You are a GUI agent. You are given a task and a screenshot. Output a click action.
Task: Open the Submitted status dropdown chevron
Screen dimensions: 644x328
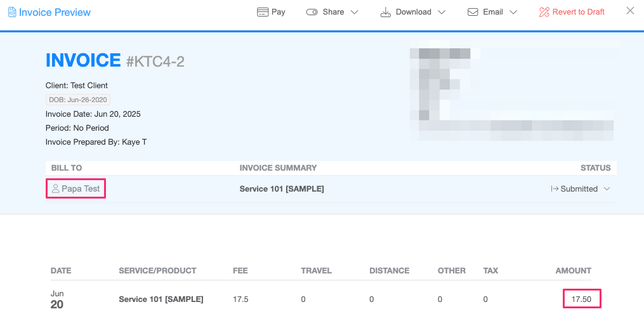pos(607,189)
